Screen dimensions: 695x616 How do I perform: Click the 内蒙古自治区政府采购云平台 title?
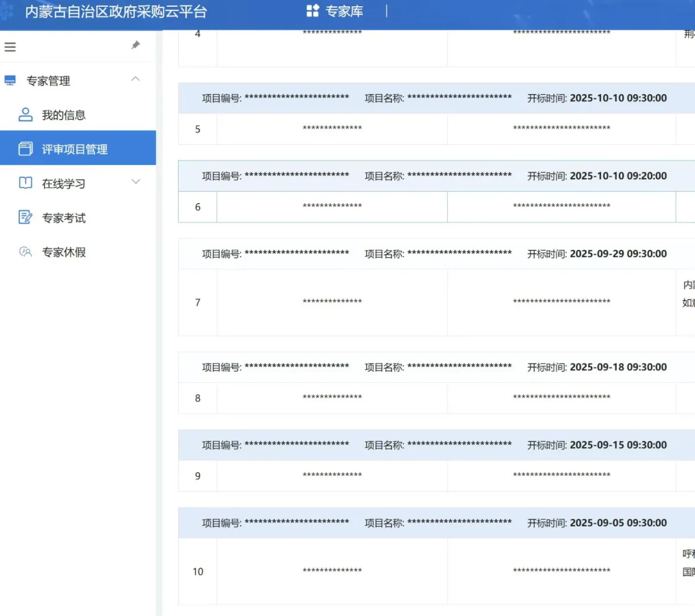(x=116, y=12)
